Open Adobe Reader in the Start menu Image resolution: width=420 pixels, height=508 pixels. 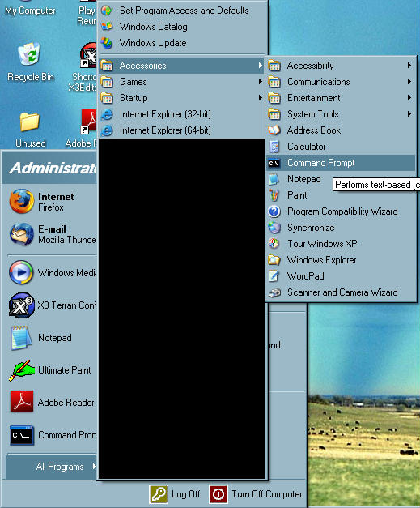point(22,402)
